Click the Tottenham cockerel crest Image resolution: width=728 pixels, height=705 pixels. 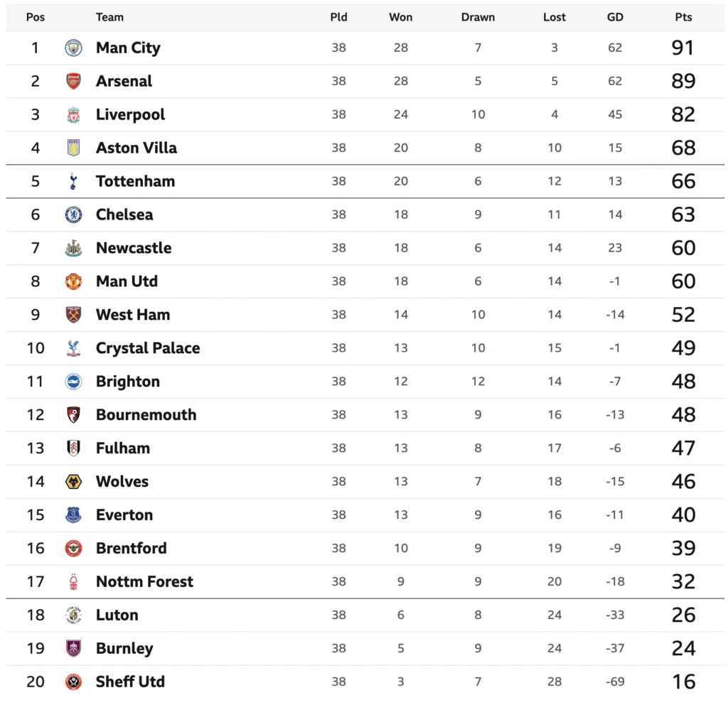point(73,181)
